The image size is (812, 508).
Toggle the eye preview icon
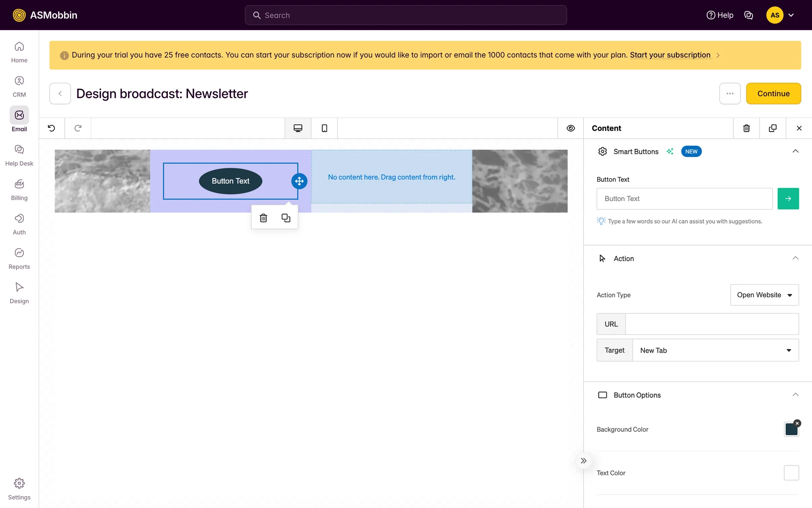click(571, 128)
